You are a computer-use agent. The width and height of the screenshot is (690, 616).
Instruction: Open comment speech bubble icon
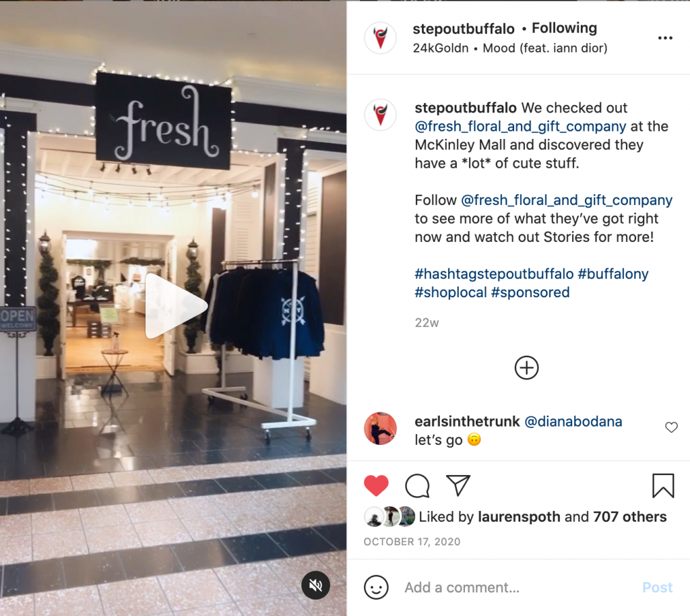click(417, 485)
